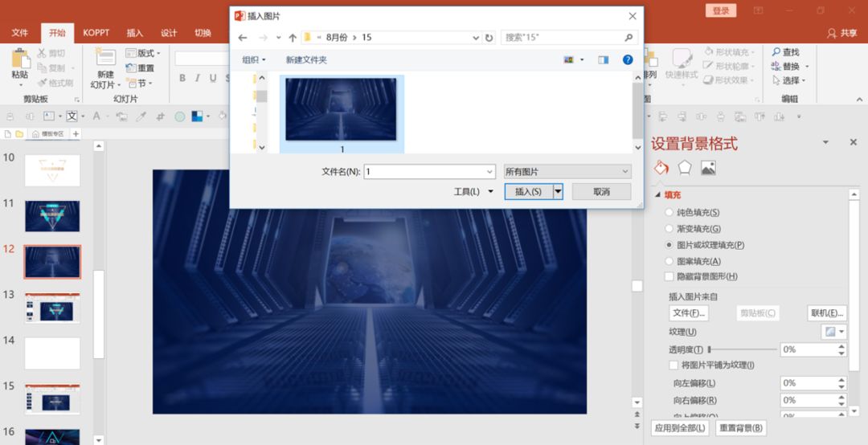This screenshot has width=868, height=445.
Task: Open the format pane options dropdown arrow
Action: point(825,142)
